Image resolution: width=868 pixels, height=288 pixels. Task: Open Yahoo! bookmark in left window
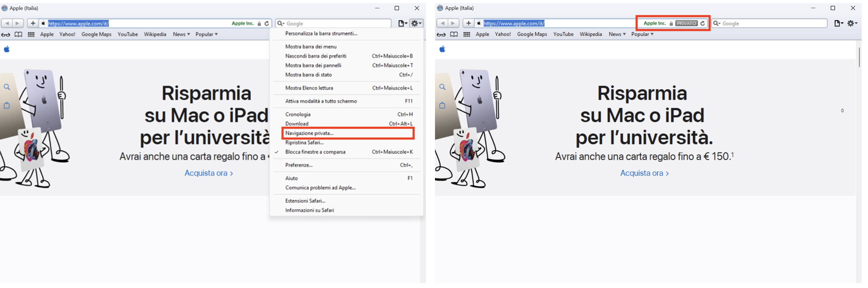(x=67, y=34)
